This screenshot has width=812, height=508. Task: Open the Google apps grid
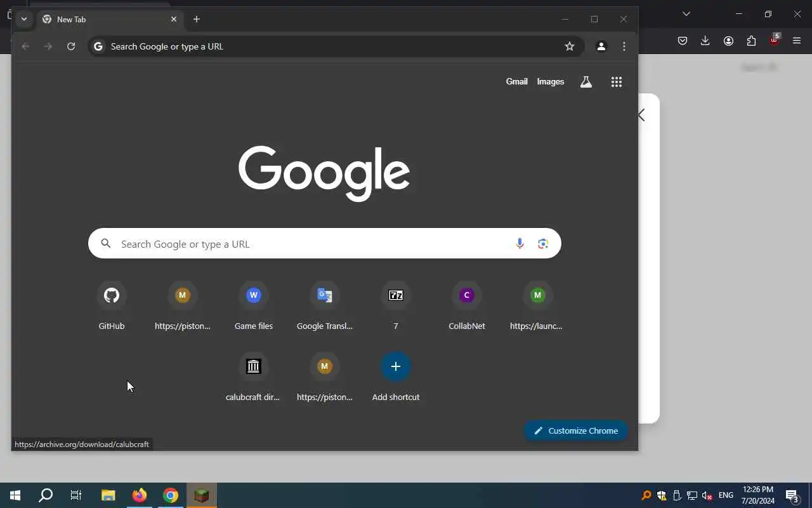coord(617,82)
